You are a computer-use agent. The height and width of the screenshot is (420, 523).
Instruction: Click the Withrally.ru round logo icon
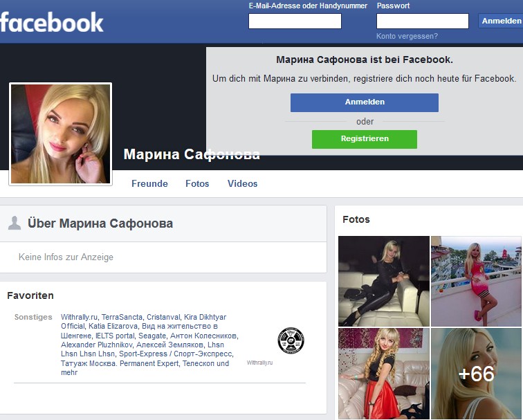click(x=291, y=340)
